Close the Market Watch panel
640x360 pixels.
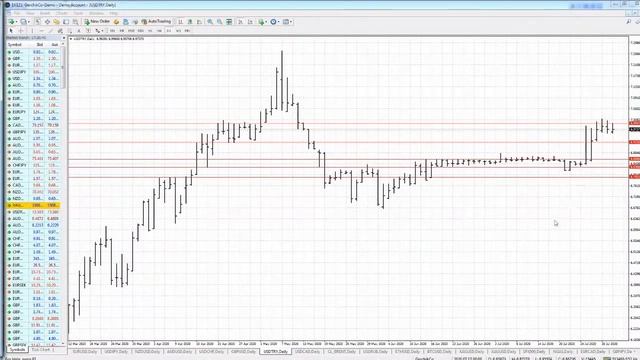click(x=64, y=38)
